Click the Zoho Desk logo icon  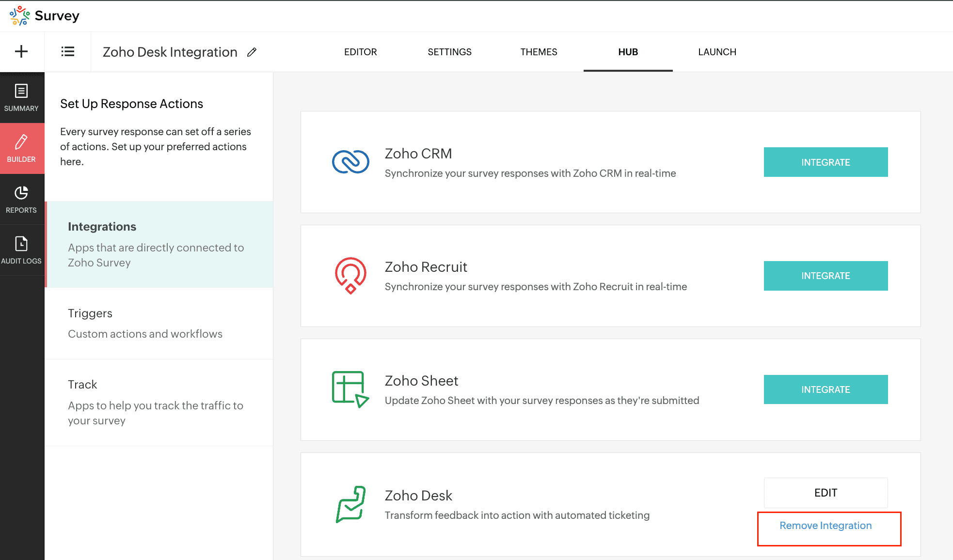(350, 504)
